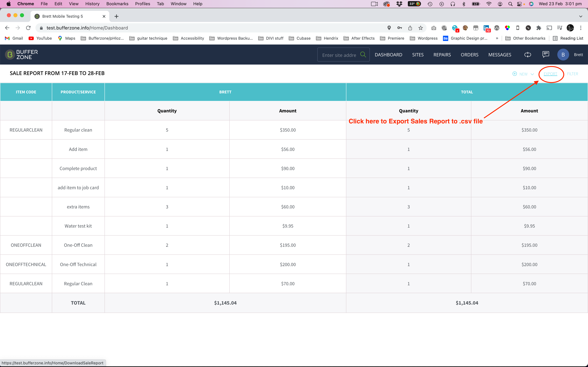
Task: Click the green search magnifier icon
Action: coord(363,55)
